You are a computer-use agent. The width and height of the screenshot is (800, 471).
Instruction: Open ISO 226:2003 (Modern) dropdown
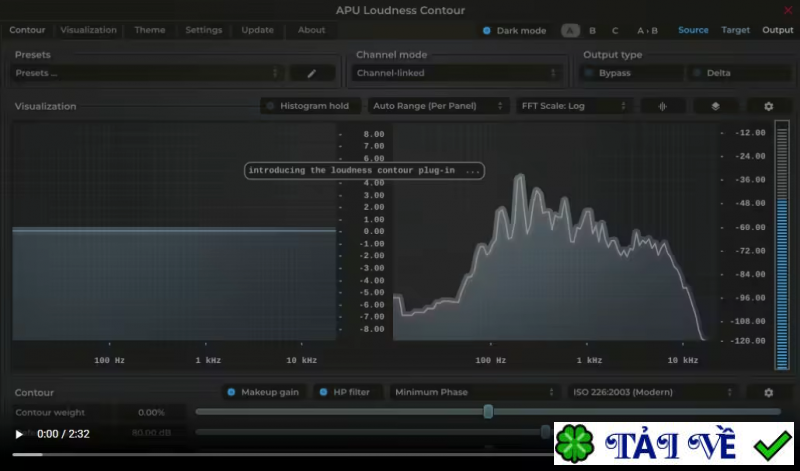tap(653, 392)
